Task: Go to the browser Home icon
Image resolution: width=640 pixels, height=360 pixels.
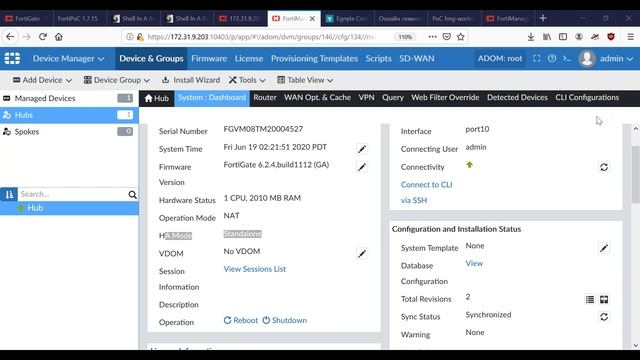Action: (x=59, y=37)
